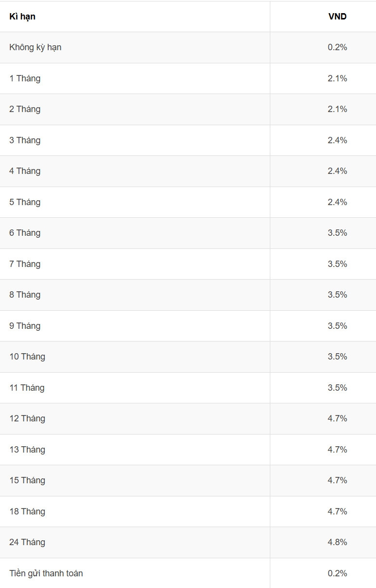Viewport: 376px width, 588px height.
Task: Click the "12 Tháng" term cell
Action: coord(27,418)
